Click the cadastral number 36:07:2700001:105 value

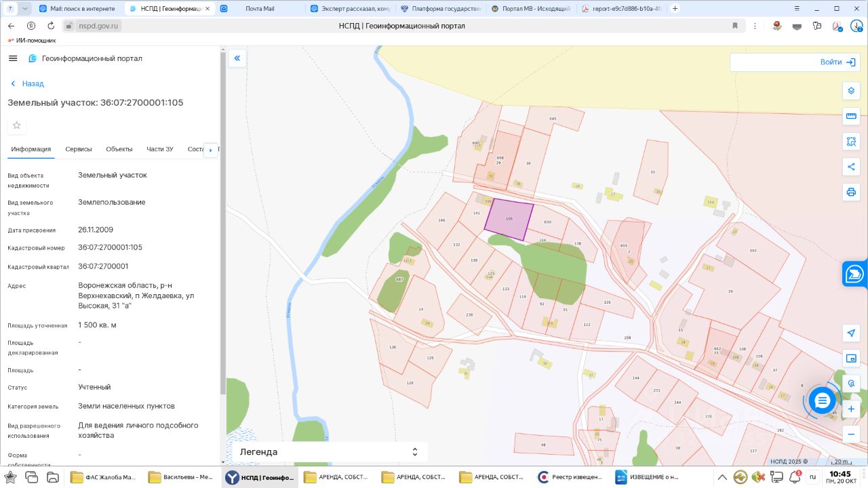click(x=111, y=247)
